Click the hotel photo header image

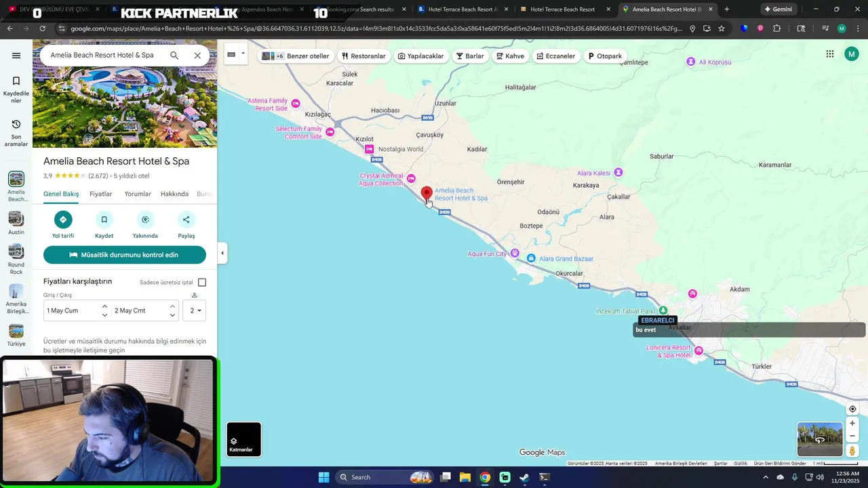point(125,107)
